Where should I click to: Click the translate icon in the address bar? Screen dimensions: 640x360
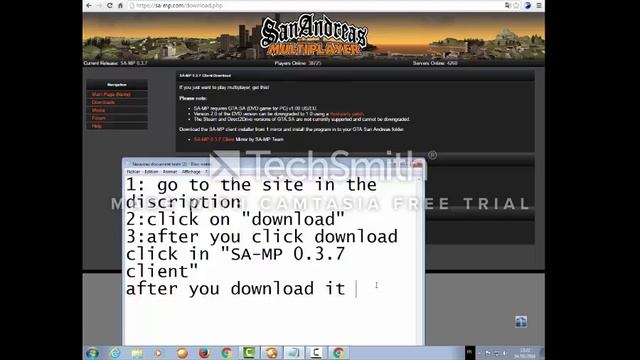pyautogui.click(x=508, y=5)
